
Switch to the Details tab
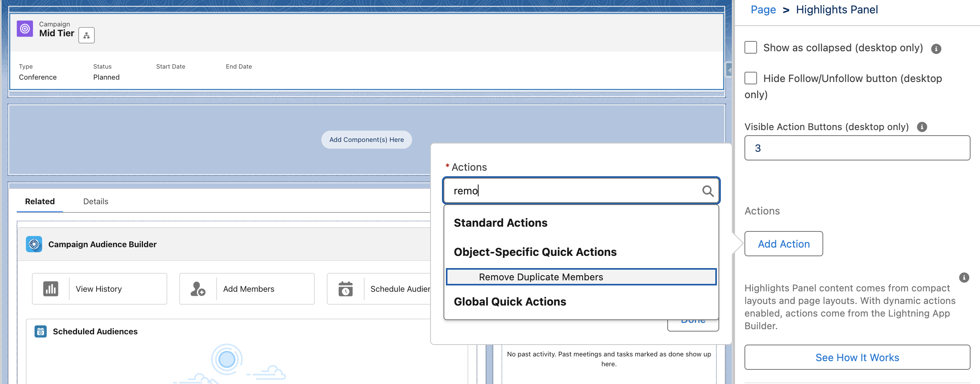click(x=96, y=201)
